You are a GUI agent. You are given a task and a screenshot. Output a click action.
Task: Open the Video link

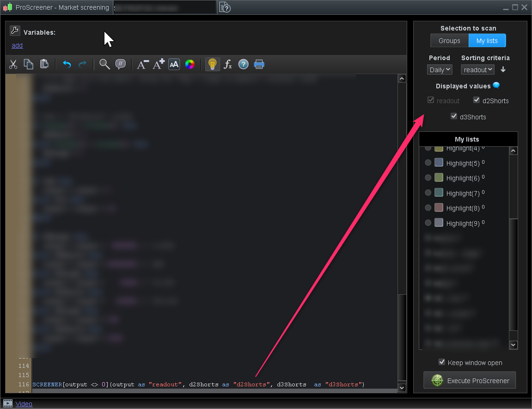(x=24, y=404)
